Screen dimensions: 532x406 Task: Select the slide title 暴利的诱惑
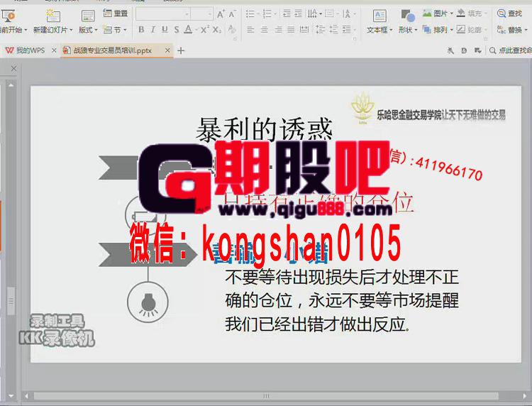265,129
